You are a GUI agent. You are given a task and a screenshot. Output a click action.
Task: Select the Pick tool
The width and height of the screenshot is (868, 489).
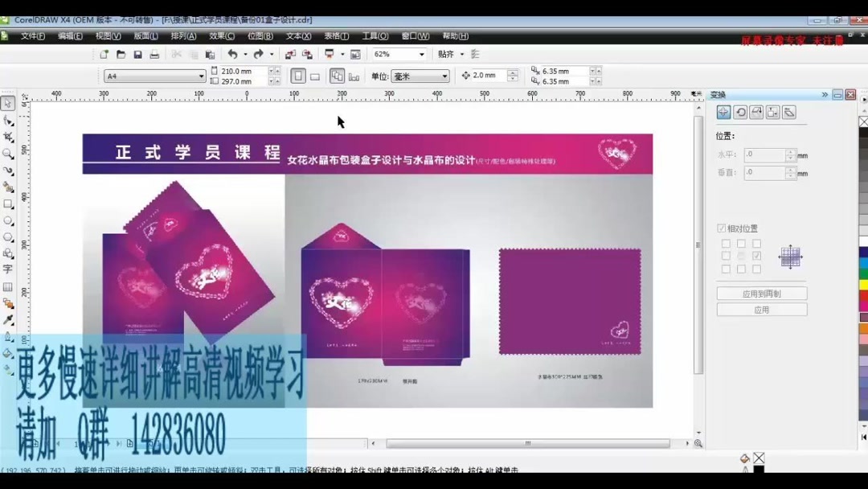coord(9,103)
